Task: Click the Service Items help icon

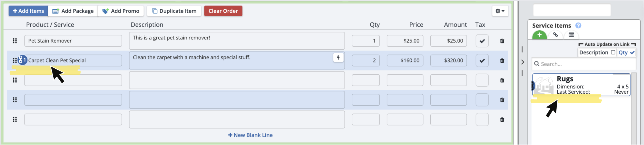Action: coord(578,26)
